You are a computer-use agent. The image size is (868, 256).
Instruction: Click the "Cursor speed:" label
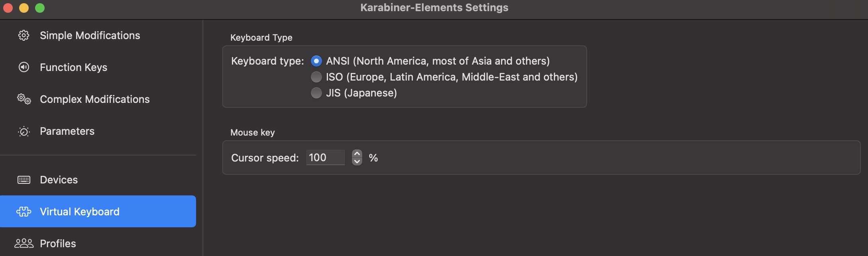click(265, 158)
